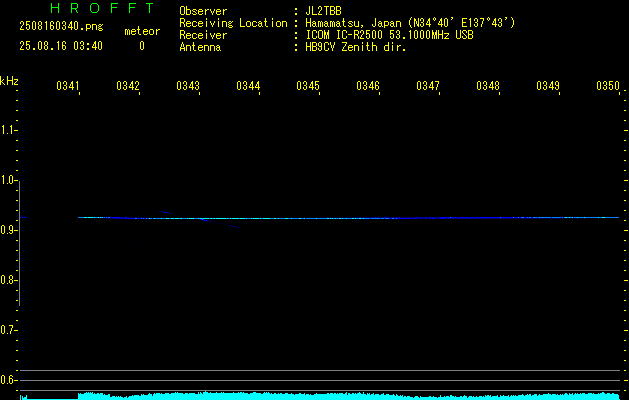
Task: Click the 0.9 kHz axis label
Action: [8, 230]
